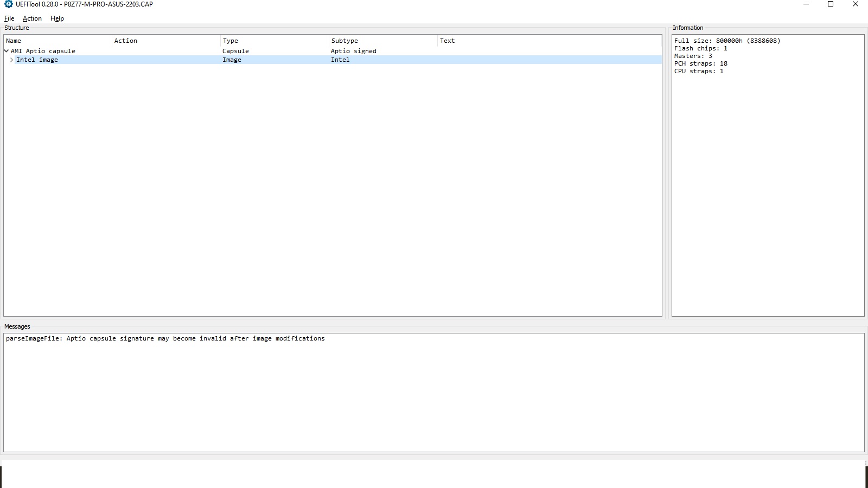Minimize the UEFITool window
The image size is (868, 488).
[806, 4]
